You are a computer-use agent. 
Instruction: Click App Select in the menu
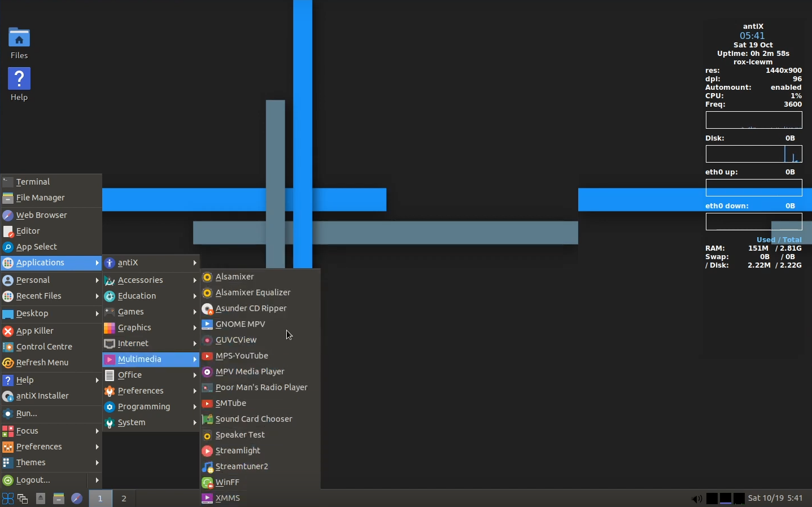[51, 247]
